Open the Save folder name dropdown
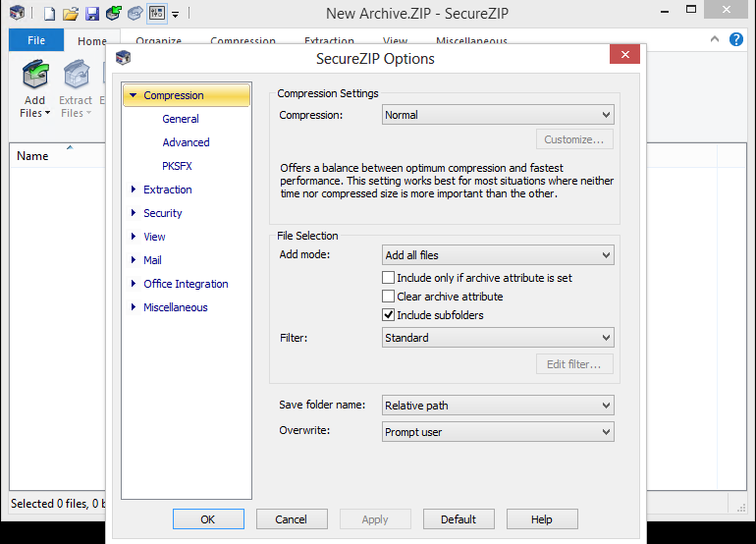This screenshot has width=756, height=544. [x=498, y=406]
